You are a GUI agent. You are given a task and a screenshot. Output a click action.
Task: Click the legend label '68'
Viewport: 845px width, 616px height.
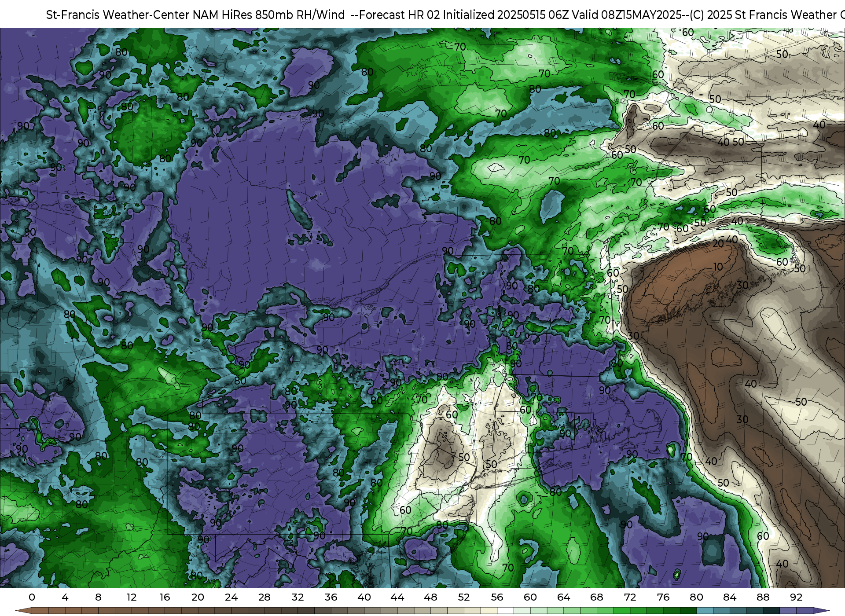(597, 597)
